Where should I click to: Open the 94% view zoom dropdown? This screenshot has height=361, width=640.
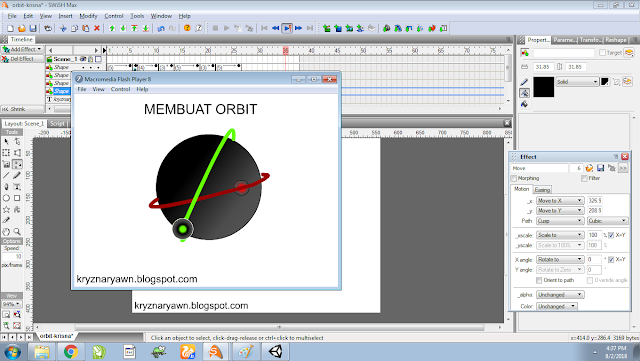point(12,304)
